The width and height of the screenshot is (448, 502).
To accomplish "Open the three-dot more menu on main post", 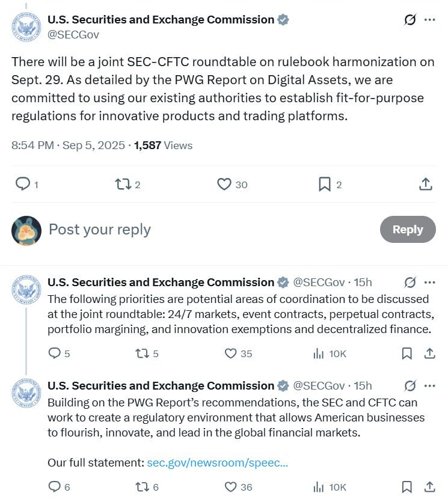I will 429,20.
